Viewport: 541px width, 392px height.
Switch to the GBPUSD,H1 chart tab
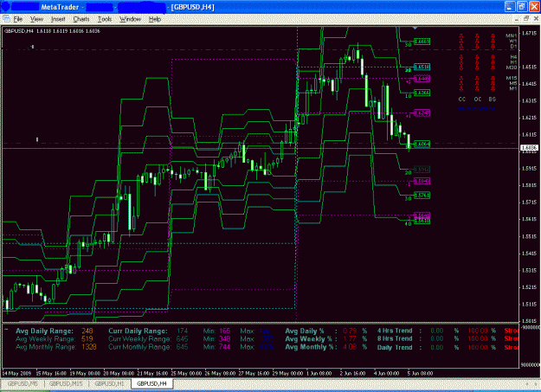109,383
